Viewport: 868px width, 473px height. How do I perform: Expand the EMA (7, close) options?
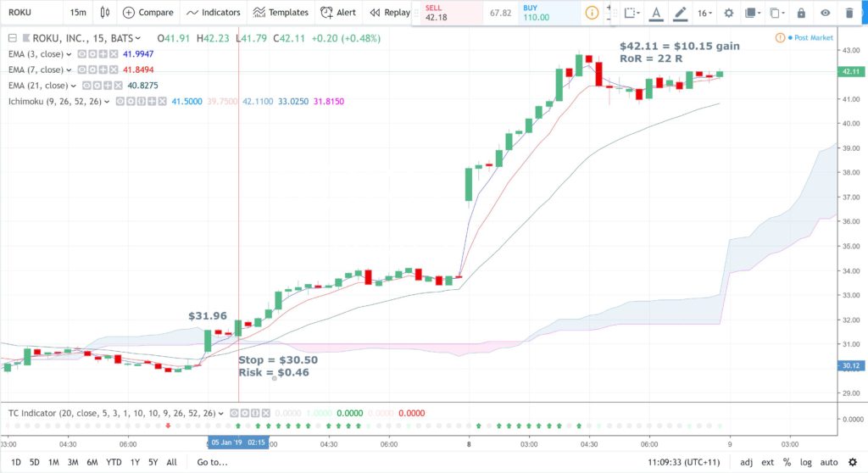pos(69,70)
